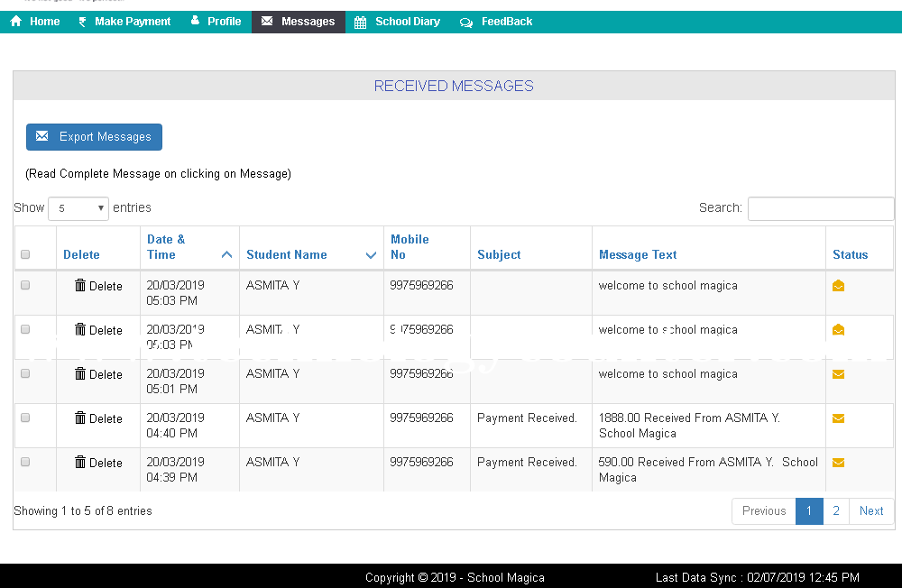Click unread envelope status in 590.00 payment row
The width and height of the screenshot is (902, 588).
[x=838, y=464]
